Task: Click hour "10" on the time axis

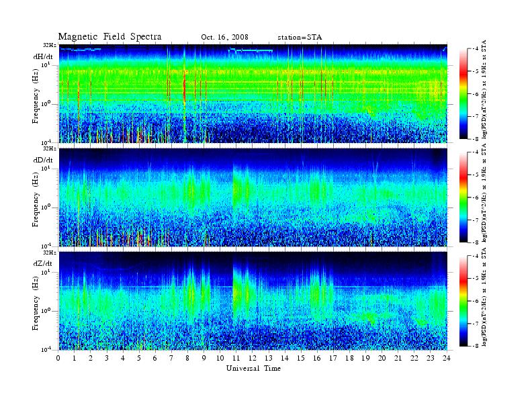Action: (220, 358)
